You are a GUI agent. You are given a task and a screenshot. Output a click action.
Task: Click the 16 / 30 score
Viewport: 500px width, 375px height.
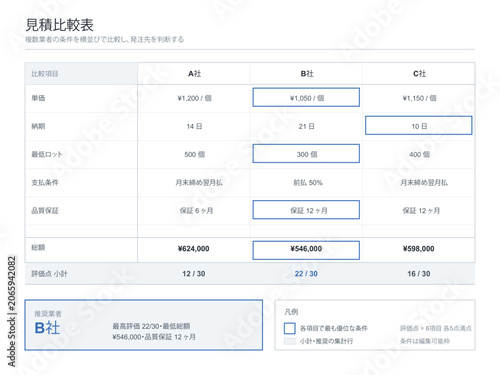point(419,274)
